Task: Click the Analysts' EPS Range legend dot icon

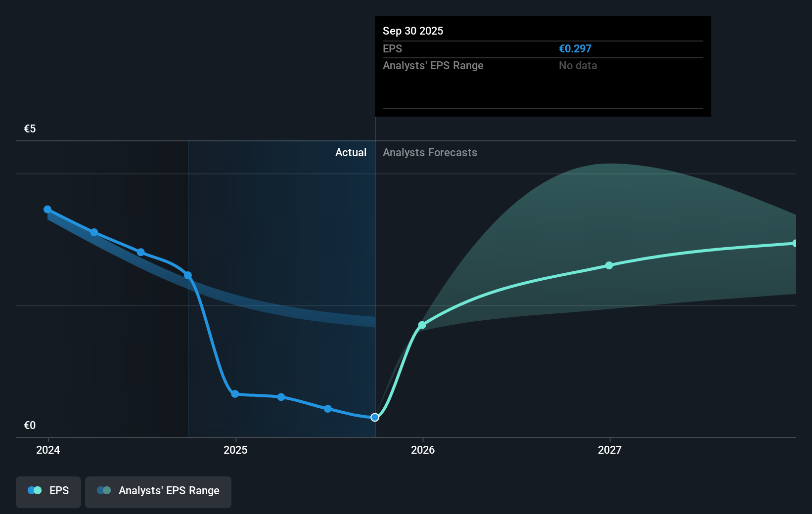Action: coord(104,490)
